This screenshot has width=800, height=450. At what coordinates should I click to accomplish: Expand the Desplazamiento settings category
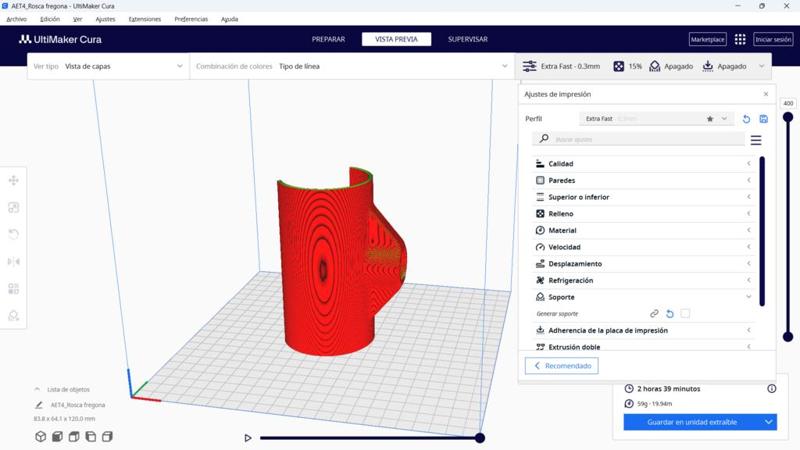(643, 264)
